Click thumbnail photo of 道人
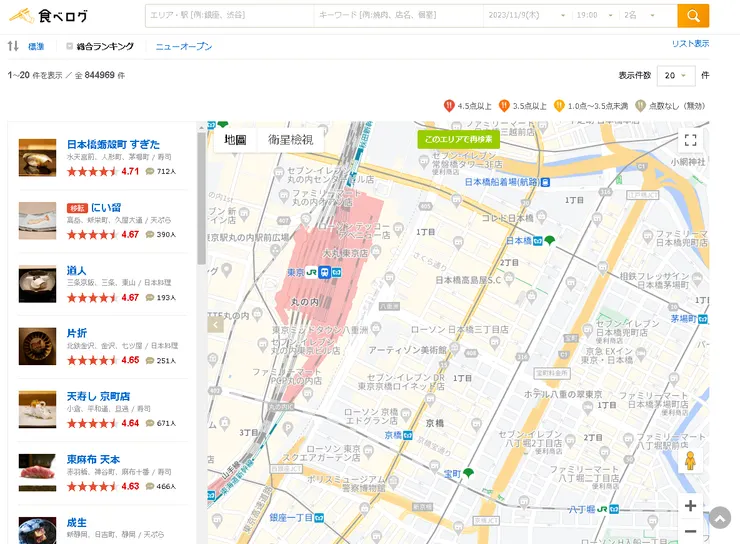 pos(37,284)
